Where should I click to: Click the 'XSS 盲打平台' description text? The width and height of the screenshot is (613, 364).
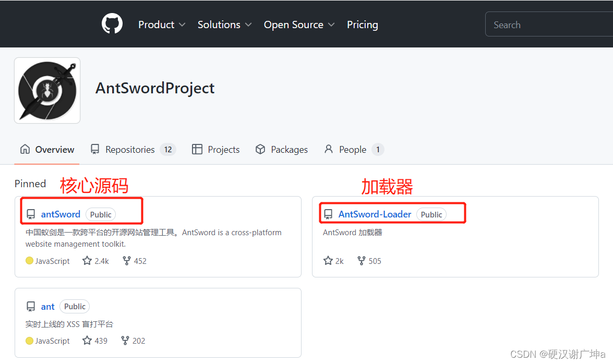coord(90,324)
